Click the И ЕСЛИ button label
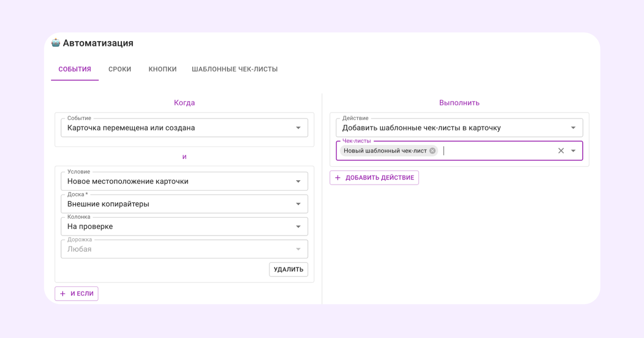Viewport: 644px width, 338px height. click(82, 294)
